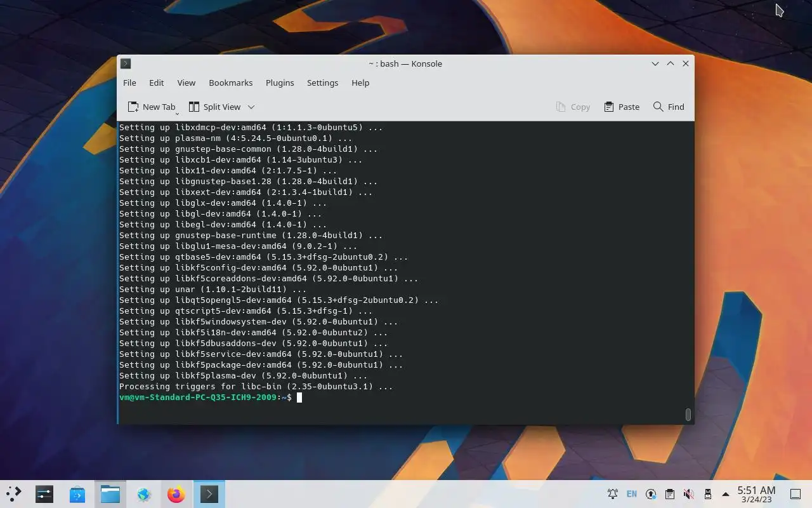Open Dolphin file manager from taskbar
This screenshot has height=508, width=812.
(x=110, y=494)
